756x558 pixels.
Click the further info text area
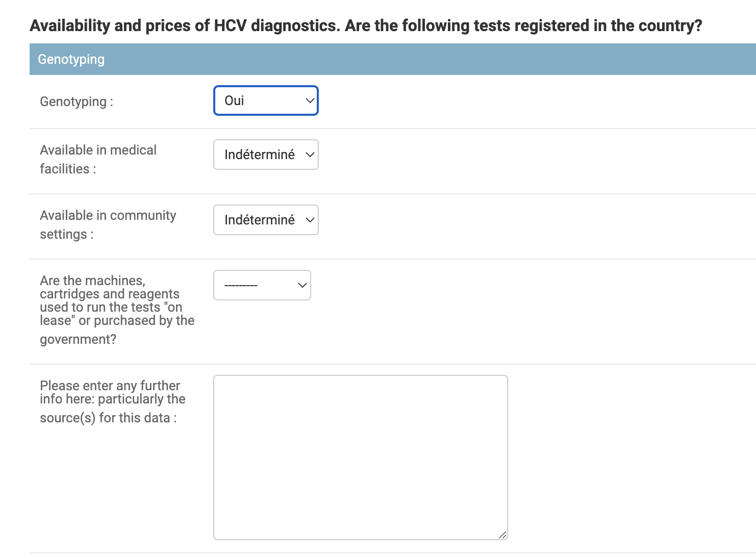361,458
